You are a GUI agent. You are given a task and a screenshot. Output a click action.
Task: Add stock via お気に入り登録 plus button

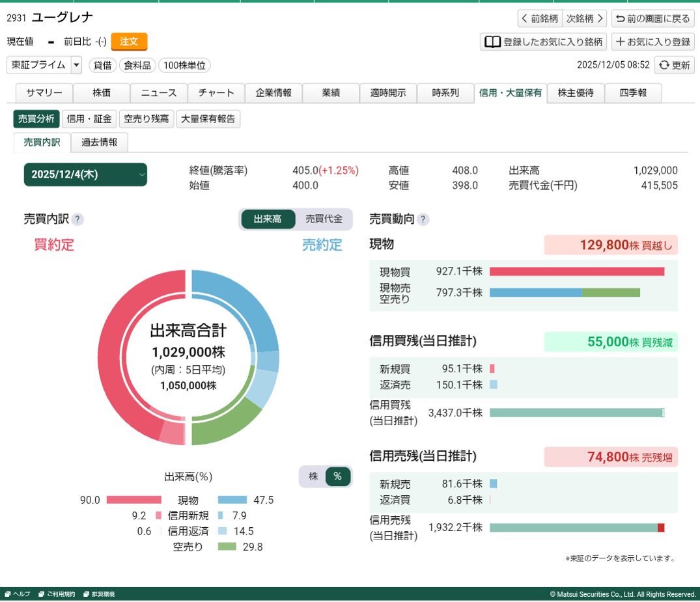tap(653, 42)
